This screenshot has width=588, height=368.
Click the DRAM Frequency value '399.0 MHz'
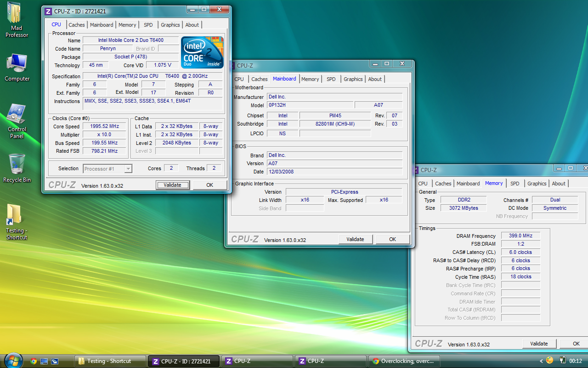520,236
